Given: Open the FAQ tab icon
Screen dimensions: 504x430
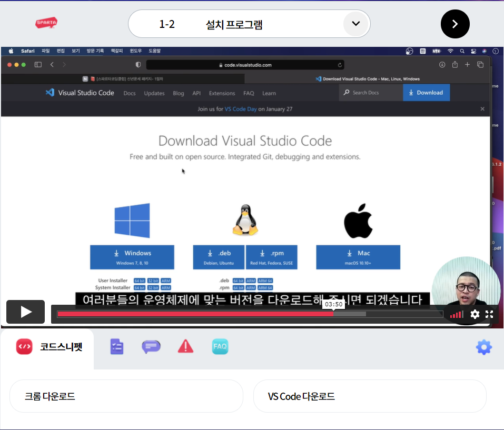Looking at the screenshot, I should [x=220, y=346].
